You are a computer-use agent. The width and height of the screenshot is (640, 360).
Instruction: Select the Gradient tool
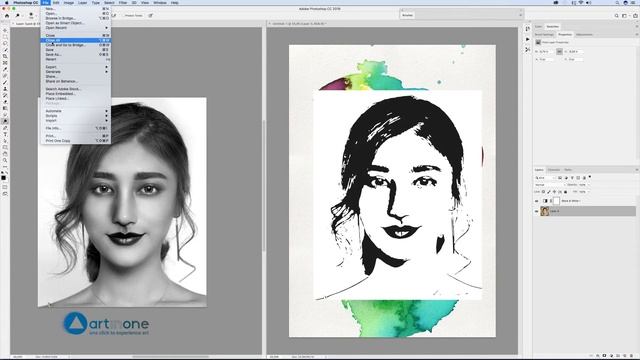click(5, 108)
